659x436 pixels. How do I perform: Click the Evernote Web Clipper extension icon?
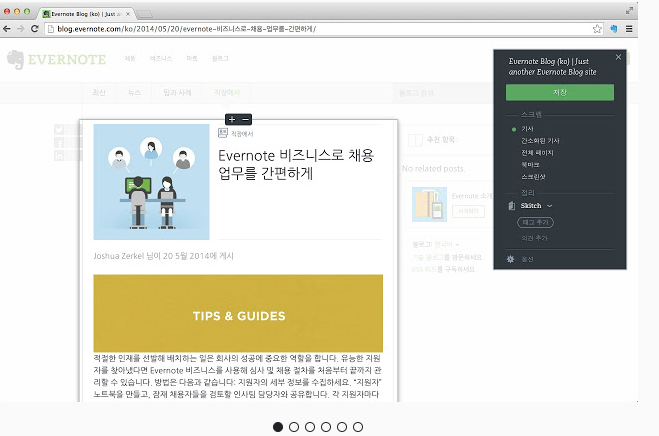(614, 29)
